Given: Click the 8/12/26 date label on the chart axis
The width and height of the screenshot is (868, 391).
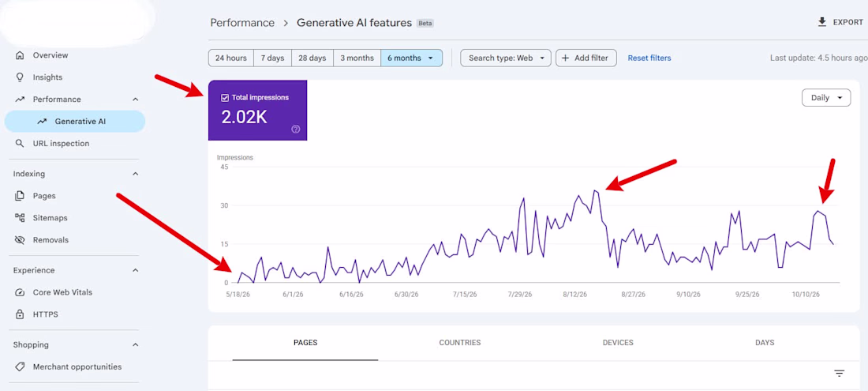Looking at the screenshot, I should coord(574,295).
